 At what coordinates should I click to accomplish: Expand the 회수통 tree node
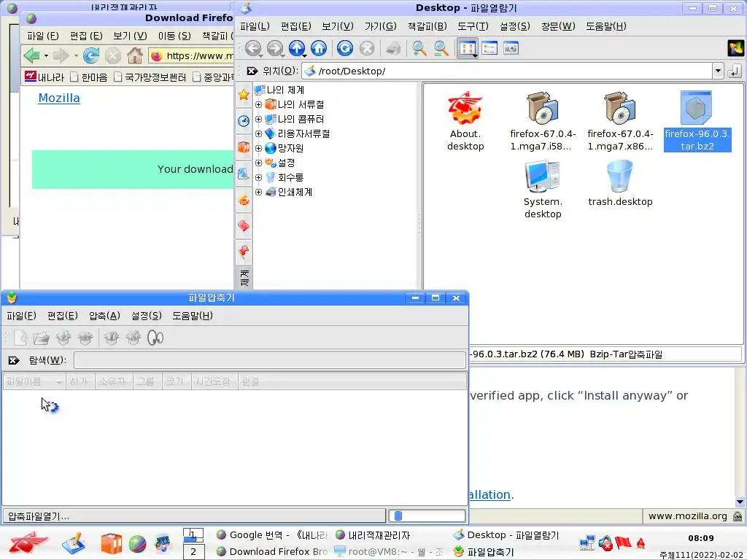259,178
